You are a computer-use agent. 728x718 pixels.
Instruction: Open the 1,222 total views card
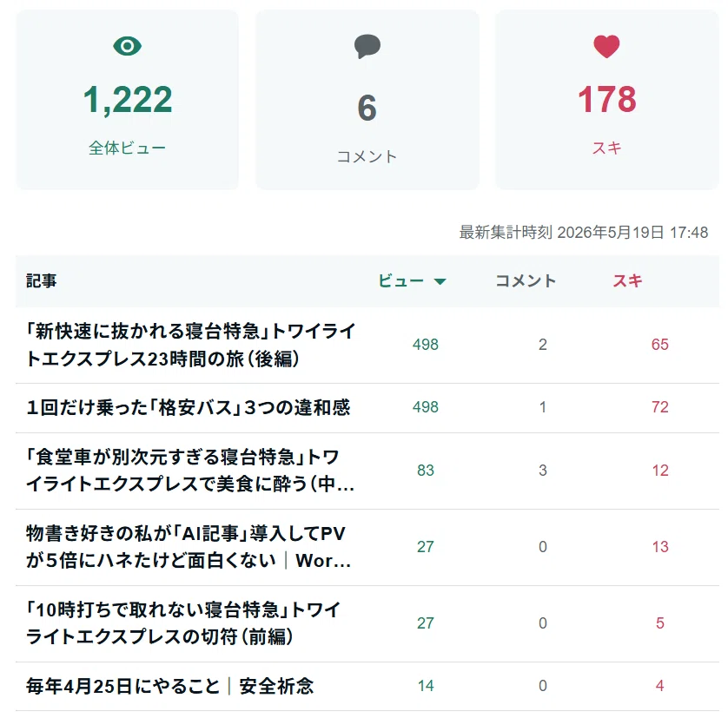[x=127, y=100]
